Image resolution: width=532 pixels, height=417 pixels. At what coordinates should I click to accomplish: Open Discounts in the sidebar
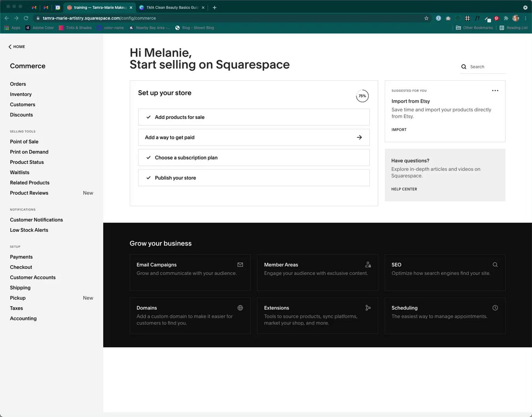click(x=21, y=115)
